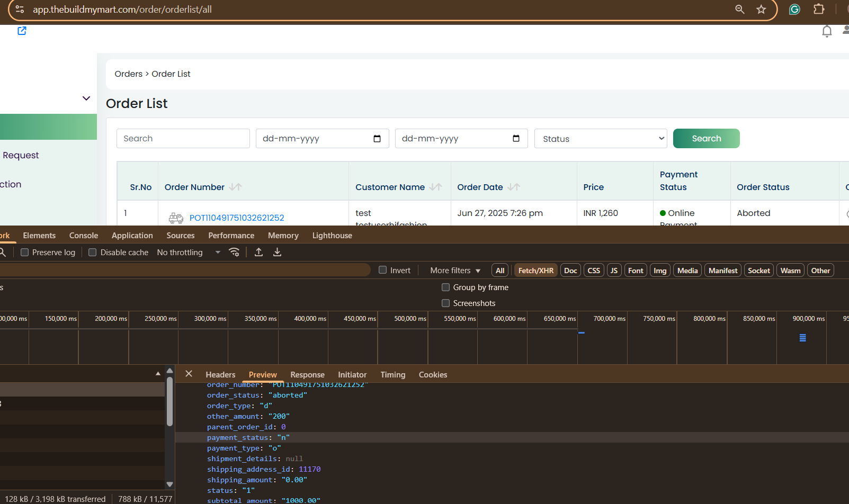Open order POT110491751032621252 link
This screenshot has height=504, width=849.
237,218
